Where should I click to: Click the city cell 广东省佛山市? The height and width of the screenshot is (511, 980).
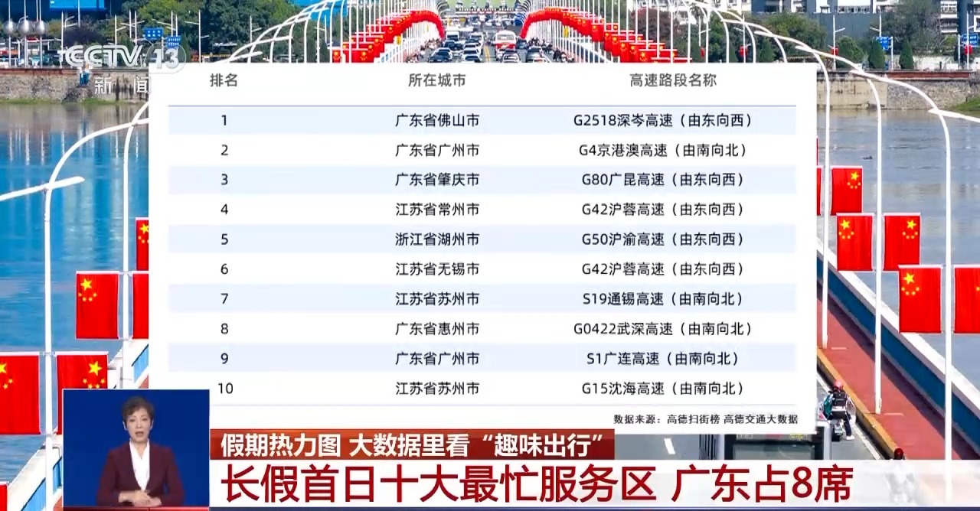click(x=437, y=120)
